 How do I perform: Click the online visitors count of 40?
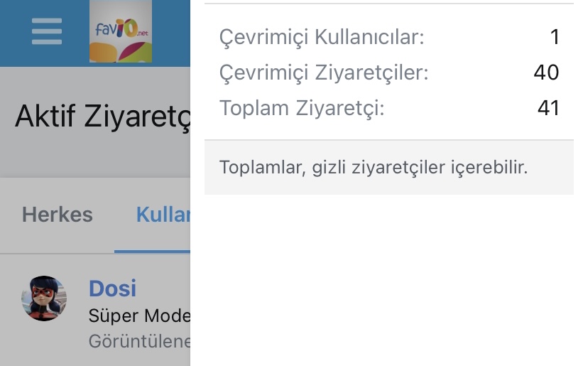tap(546, 72)
